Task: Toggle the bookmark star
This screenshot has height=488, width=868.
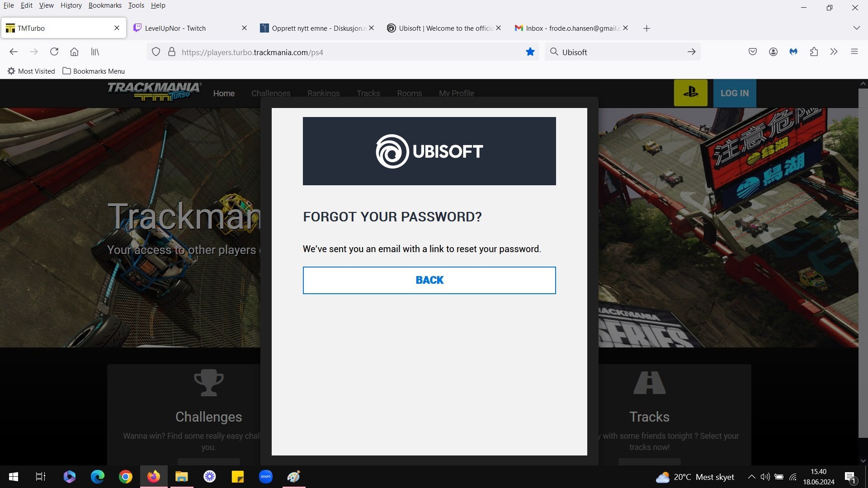Action: (x=530, y=52)
